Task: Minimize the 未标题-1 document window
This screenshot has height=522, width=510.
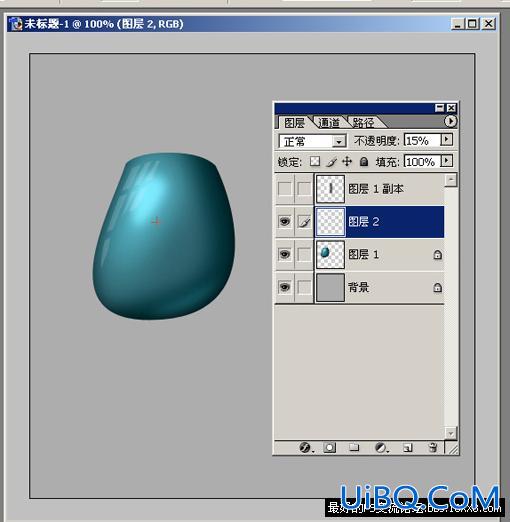Action: click(x=458, y=24)
